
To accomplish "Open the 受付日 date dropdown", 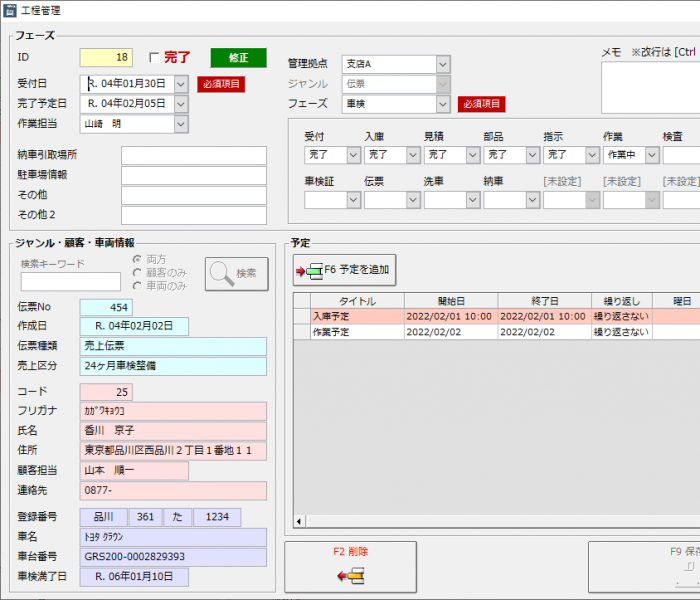I will [x=181, y=83].
